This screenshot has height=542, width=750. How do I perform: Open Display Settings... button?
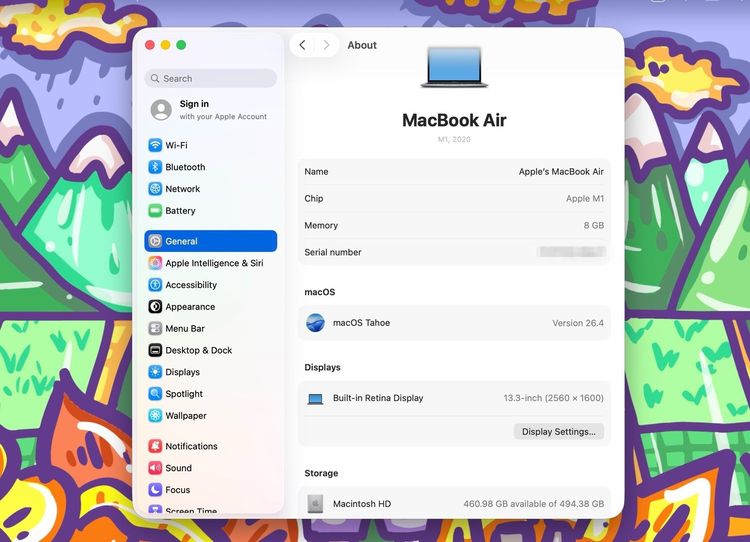tap(559, 431)
